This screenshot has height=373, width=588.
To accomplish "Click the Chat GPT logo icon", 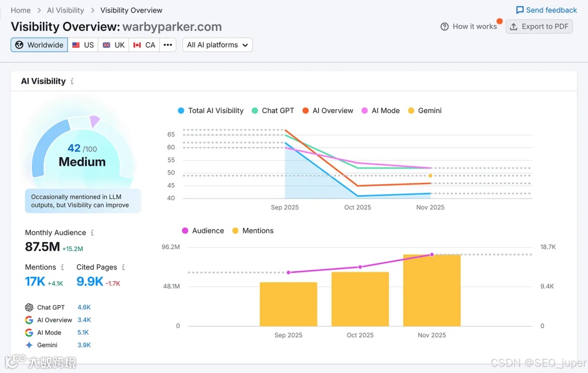I will [29, 307].
